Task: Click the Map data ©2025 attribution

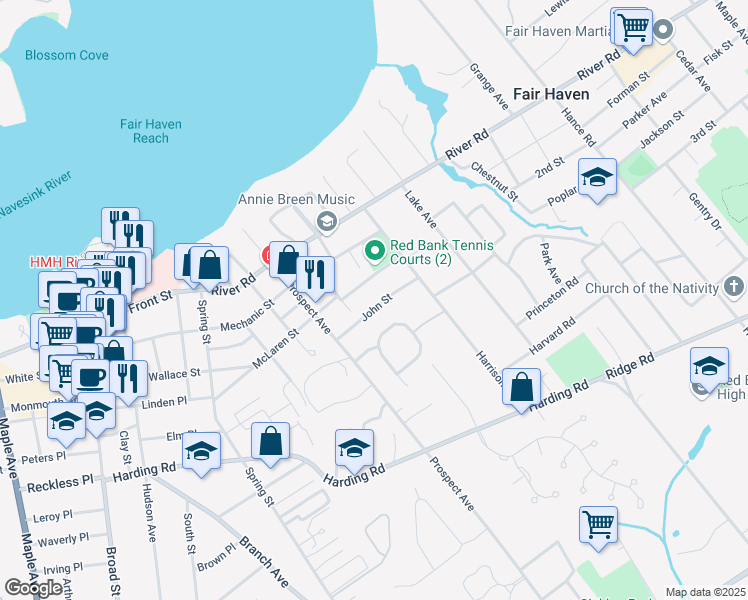Action: point(706,592)
